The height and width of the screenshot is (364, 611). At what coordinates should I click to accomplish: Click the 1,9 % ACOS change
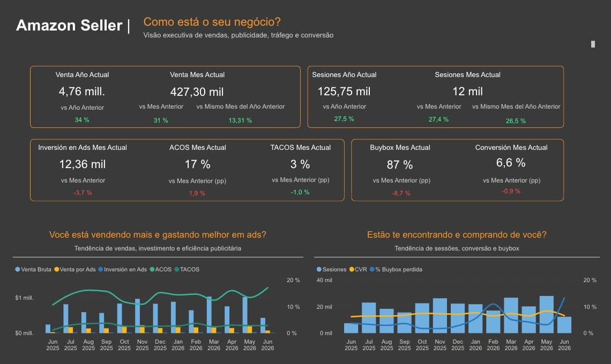point(197,193)
